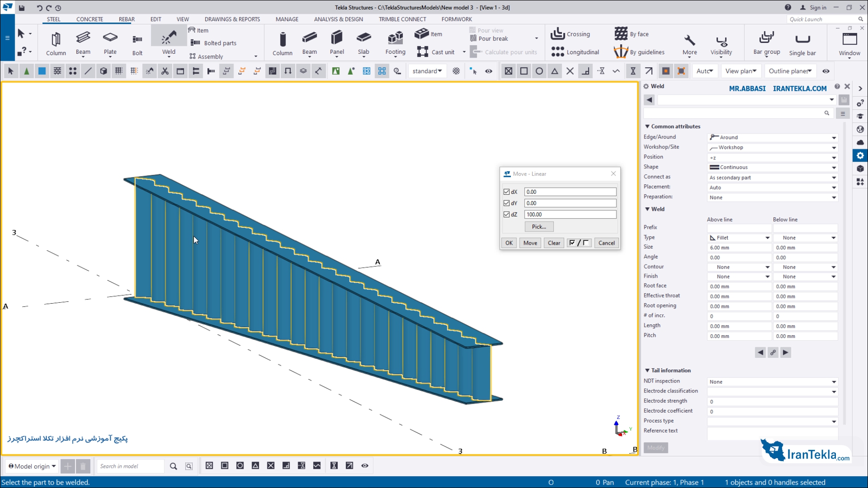Screen dimensions: 868x488
Task: Select the Plate tool
Action: [x=110, y=43]
